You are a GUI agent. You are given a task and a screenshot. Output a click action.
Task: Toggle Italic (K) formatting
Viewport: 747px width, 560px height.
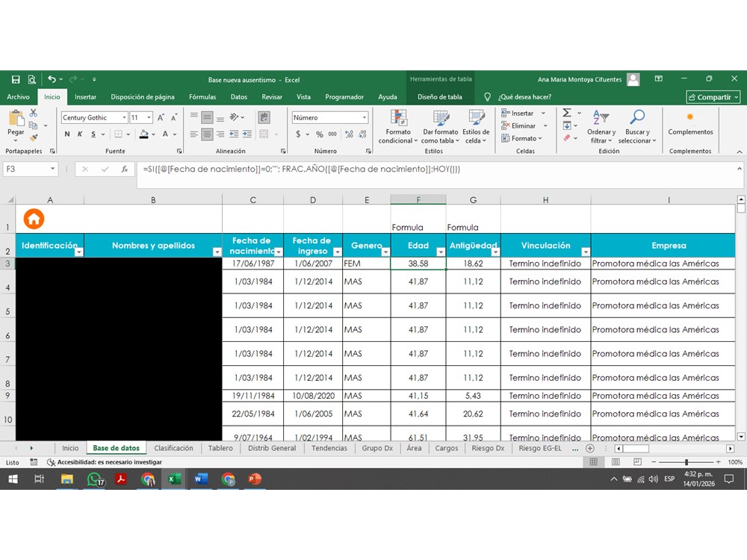80,134
